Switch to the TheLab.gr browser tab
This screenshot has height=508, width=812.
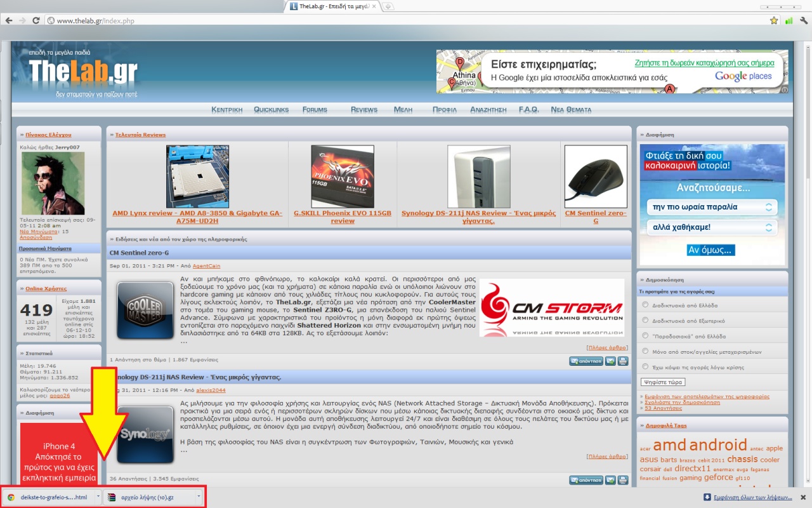coord(333,6)
